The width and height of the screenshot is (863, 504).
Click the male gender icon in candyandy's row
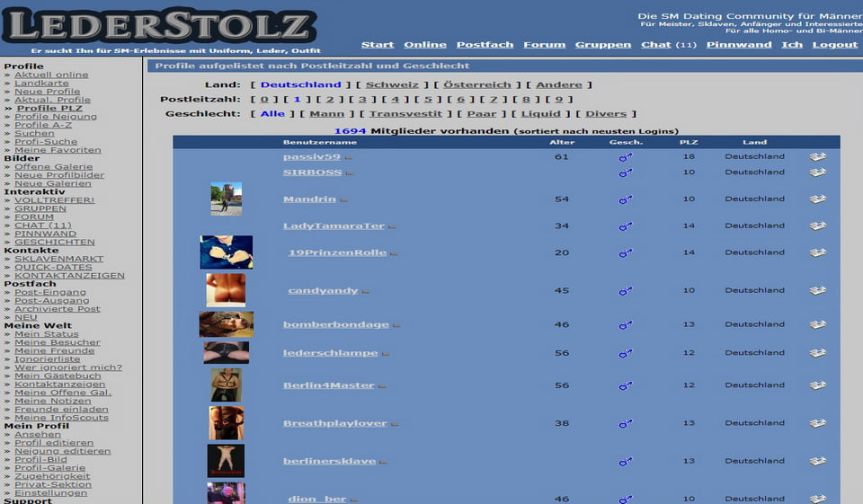[626, 291]
